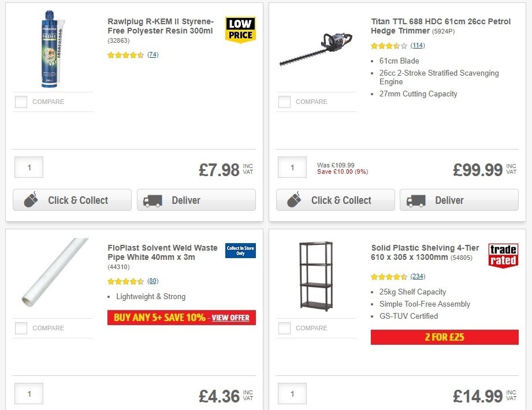532x410 pixels.
Task: Choose Deliver for the Titan hedge trimmer
Action: click(459, 200)
